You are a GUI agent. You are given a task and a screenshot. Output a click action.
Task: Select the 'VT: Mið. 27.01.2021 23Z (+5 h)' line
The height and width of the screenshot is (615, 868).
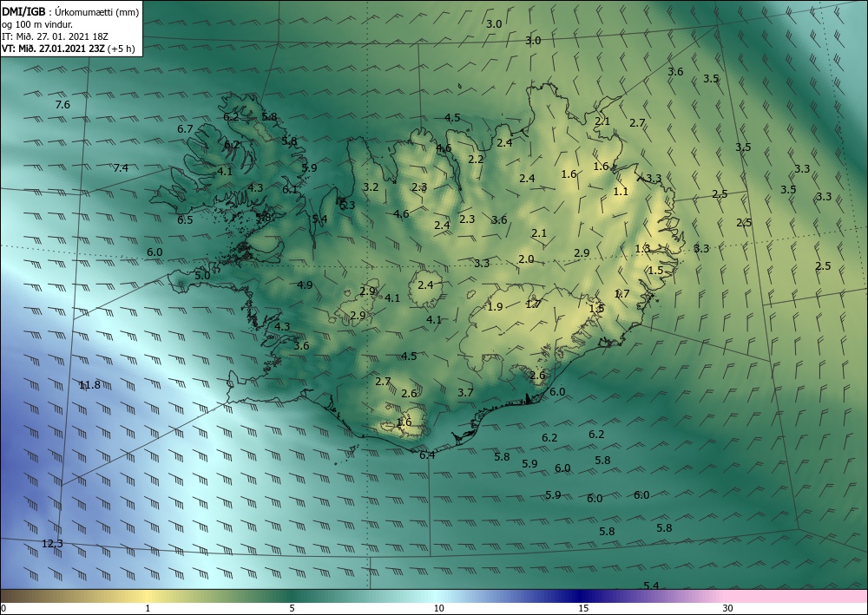[69, 48]
